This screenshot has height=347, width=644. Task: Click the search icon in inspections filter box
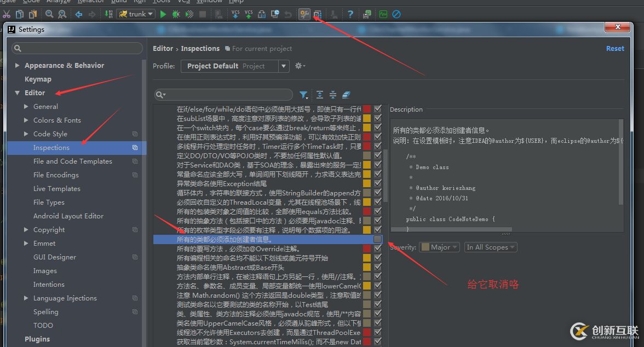(160, 95)
